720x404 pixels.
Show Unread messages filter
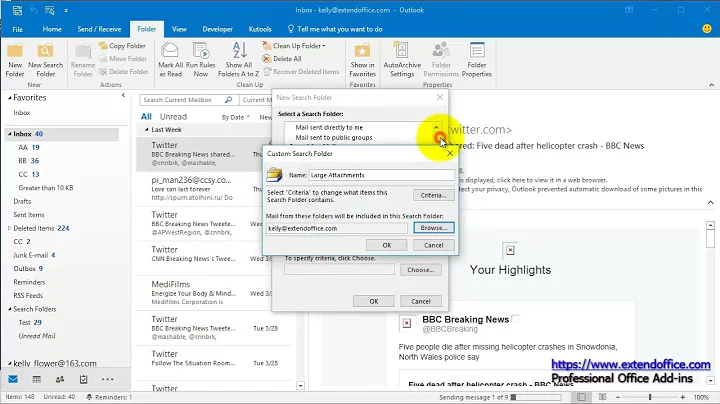(173, 117)
